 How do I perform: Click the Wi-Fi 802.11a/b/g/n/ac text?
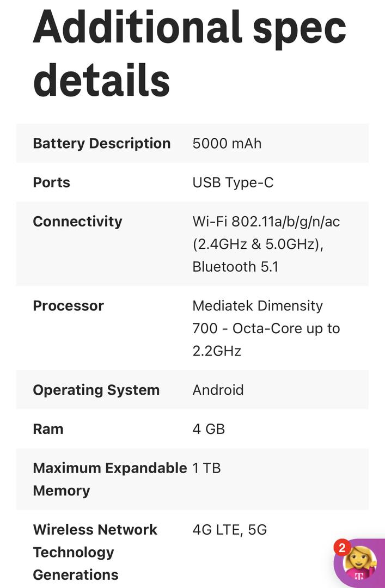click(266, 222)
